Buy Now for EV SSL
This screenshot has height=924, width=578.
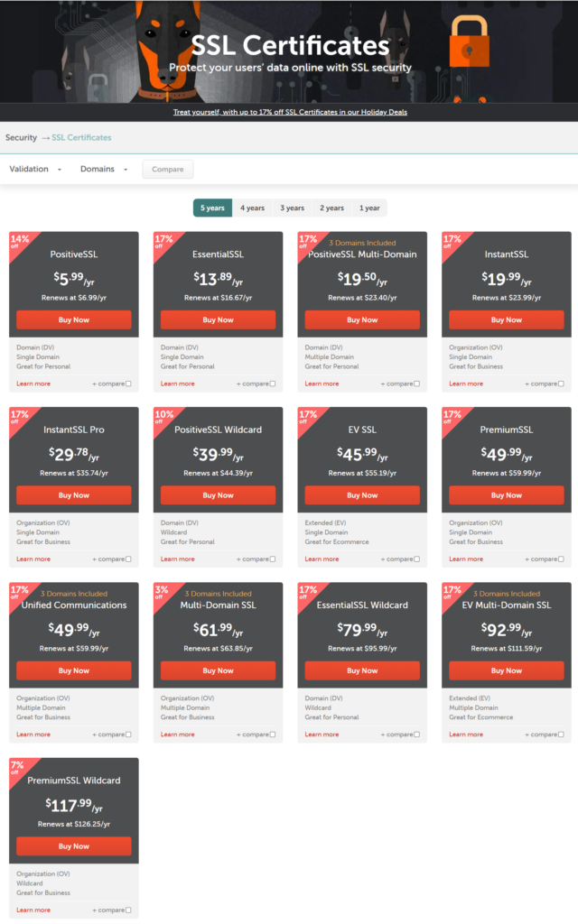(362, 495)
